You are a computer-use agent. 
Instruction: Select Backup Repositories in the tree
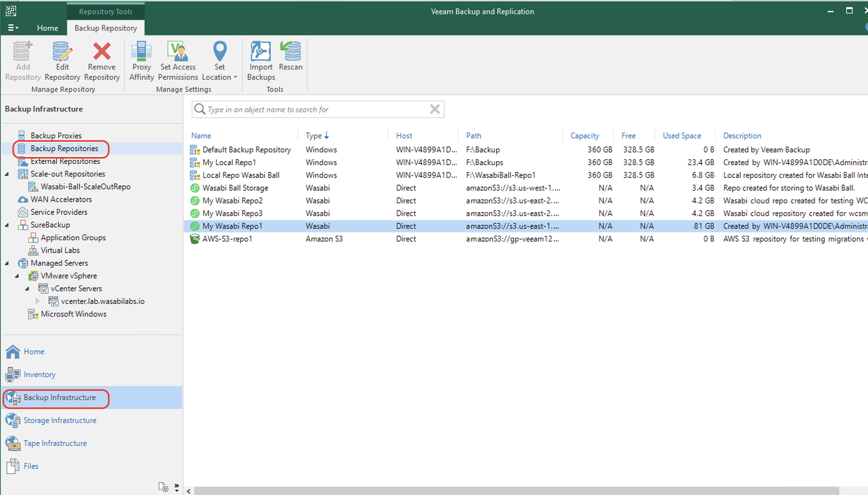tap(64, 148)
